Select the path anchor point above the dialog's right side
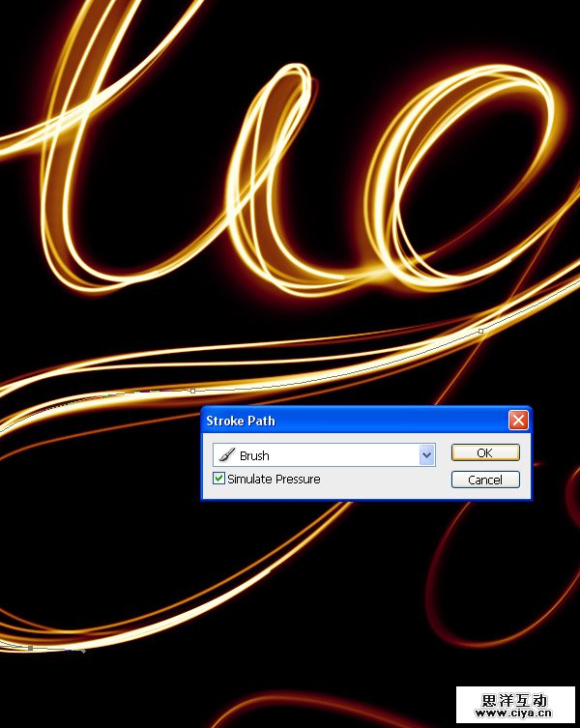This screenshot has width=580, height=728. (480, 332)
